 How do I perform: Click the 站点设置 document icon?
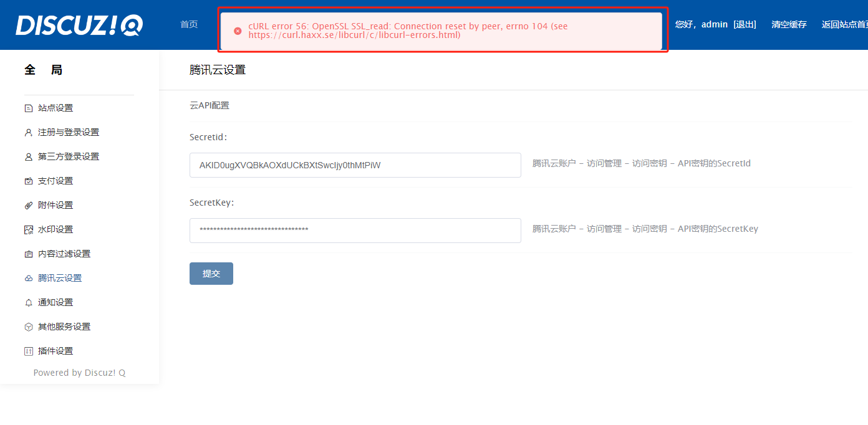[x=28, y=108]
